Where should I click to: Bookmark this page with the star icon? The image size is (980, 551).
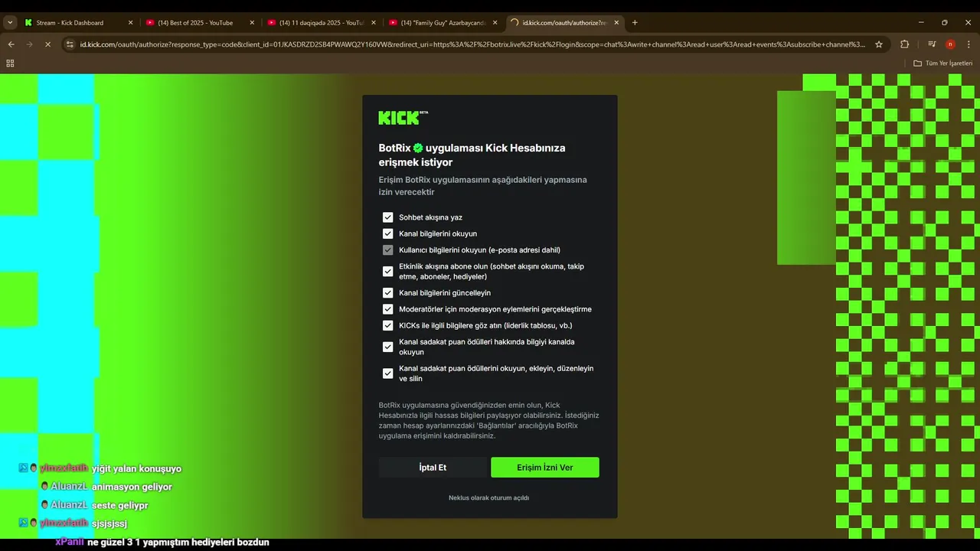[879, 44]
